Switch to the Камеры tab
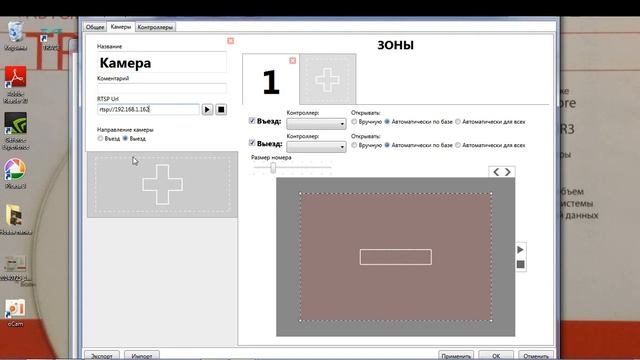Image resolution: width=640 pixels, height=360 pixels. [121, 27]
